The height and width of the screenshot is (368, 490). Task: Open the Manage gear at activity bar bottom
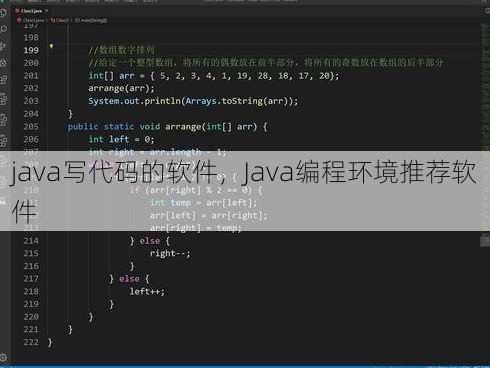3,358
